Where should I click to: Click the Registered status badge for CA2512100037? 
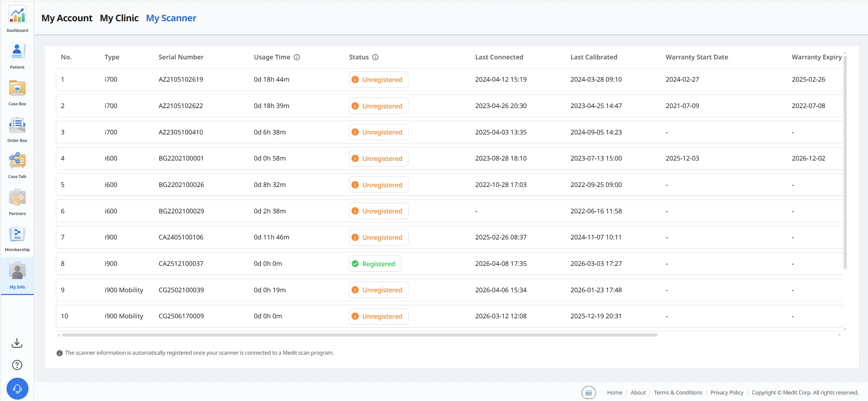(375, 264)
